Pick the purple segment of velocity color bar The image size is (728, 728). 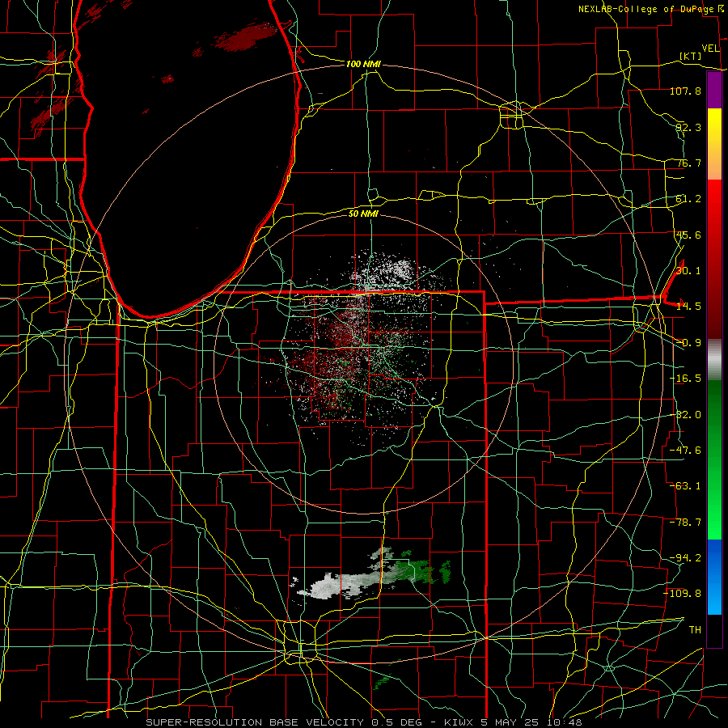(714, 91)
